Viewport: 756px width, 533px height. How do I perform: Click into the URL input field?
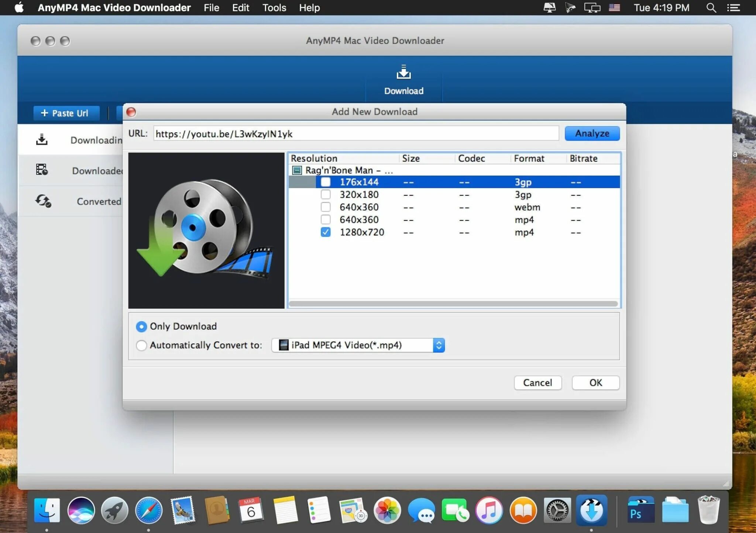click(x=355, y=134)
